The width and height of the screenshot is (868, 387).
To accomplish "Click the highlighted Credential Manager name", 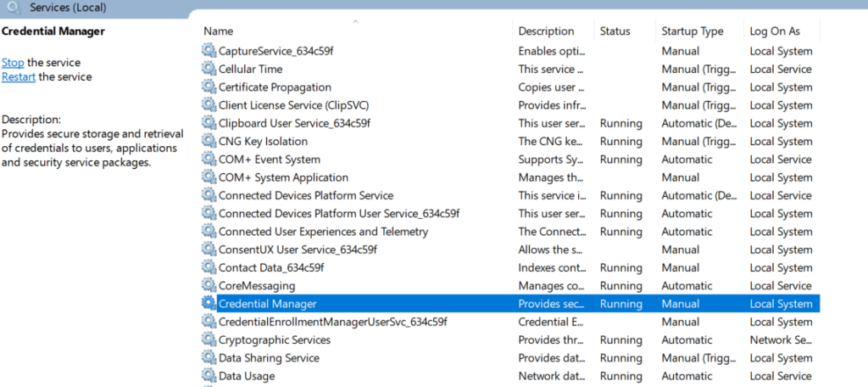I will pos(267,303).
